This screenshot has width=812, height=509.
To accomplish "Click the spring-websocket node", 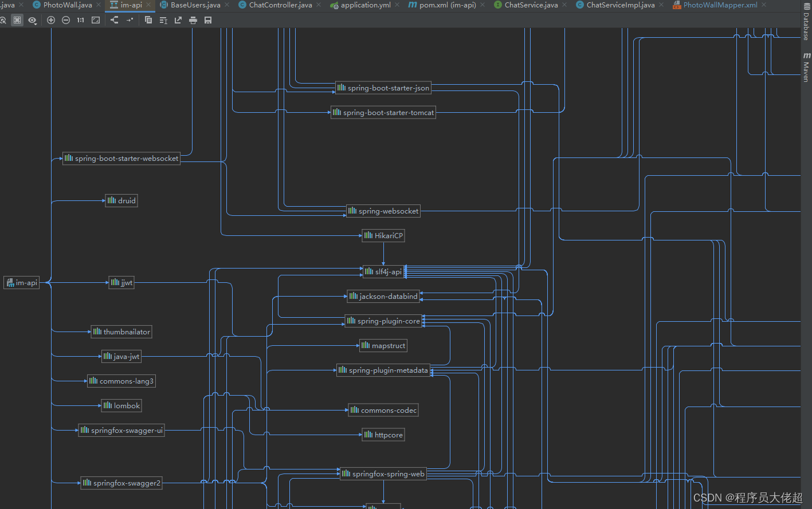I will (383, 211).
